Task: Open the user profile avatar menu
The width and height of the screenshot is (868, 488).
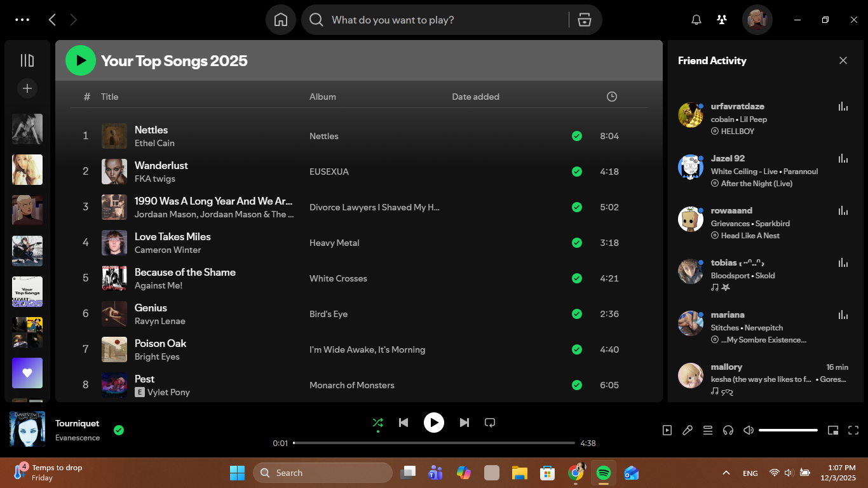Action: click(757, 20)
